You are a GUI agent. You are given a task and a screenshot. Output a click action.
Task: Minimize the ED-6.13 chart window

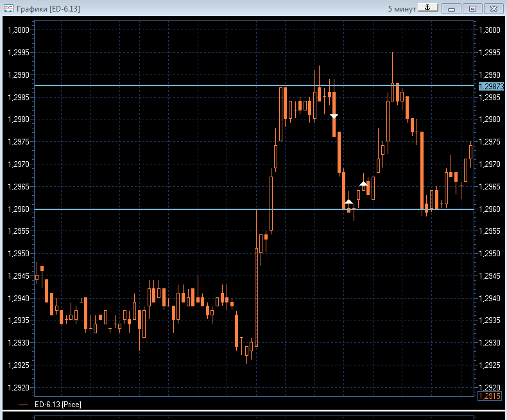(x=451, y=9)
